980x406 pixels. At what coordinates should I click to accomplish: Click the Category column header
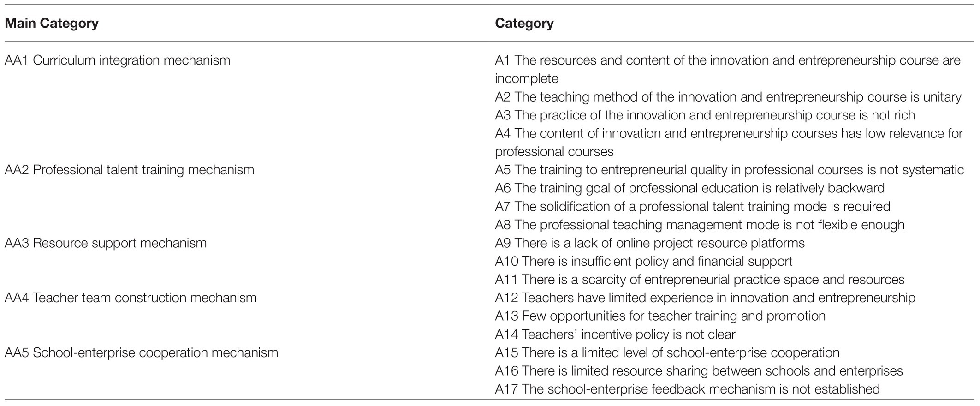tap(524, 23)
